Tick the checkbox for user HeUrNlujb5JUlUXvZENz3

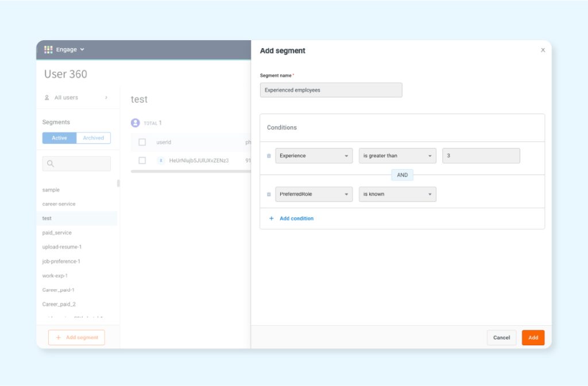click(142, 160)
